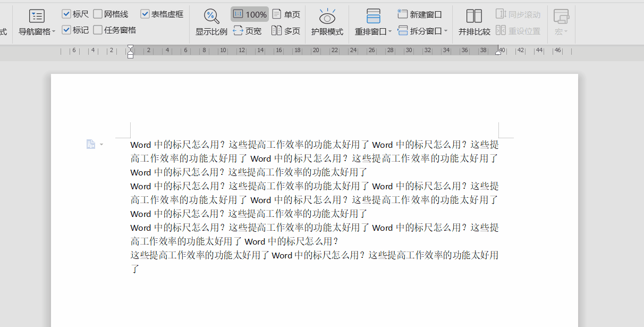Toggle the 表格虚框 checkbox
The image size is (644, 327).
coord(145,14)
